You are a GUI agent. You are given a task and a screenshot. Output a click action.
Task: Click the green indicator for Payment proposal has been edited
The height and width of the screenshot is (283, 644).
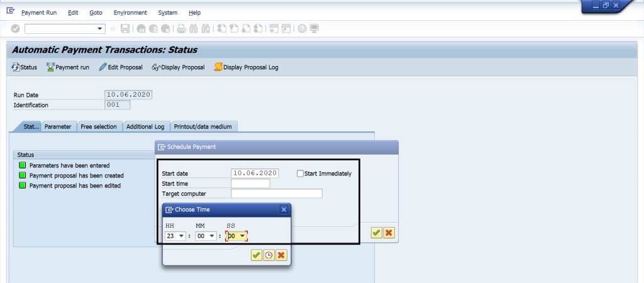22,186
